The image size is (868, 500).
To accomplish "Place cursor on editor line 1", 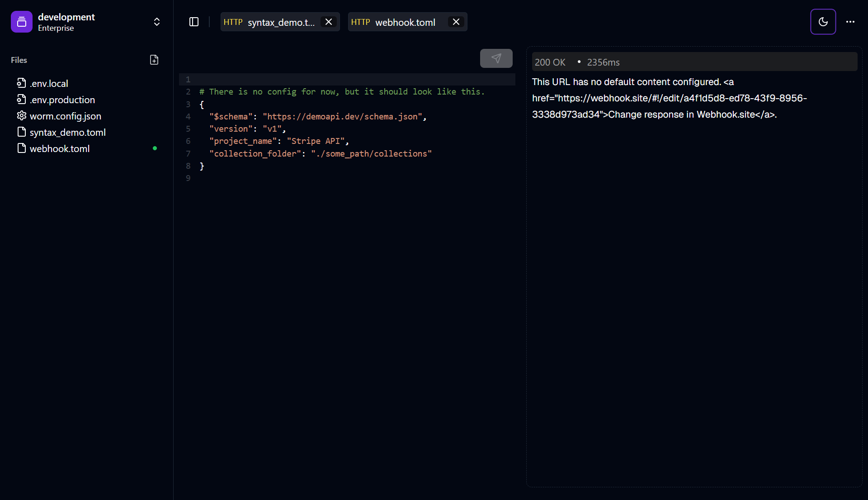I will tap(353, 80).
